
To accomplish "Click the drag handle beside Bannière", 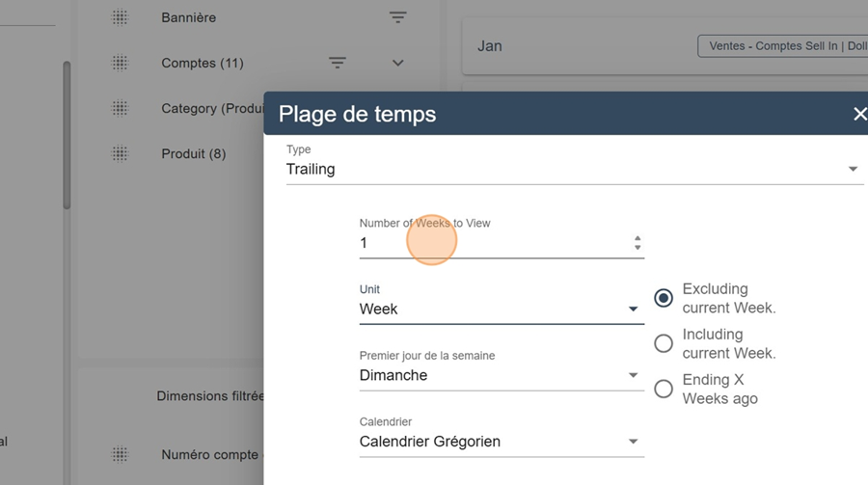I will 120,17.
